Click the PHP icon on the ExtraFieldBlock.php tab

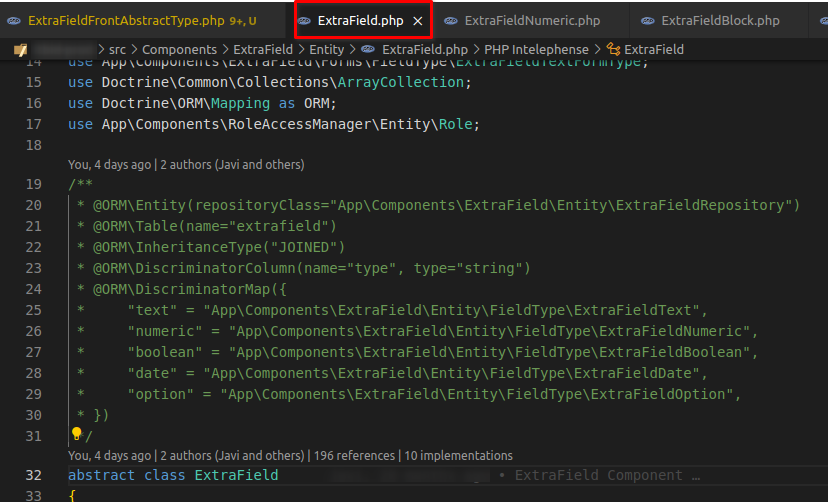(x=647, y=20)
